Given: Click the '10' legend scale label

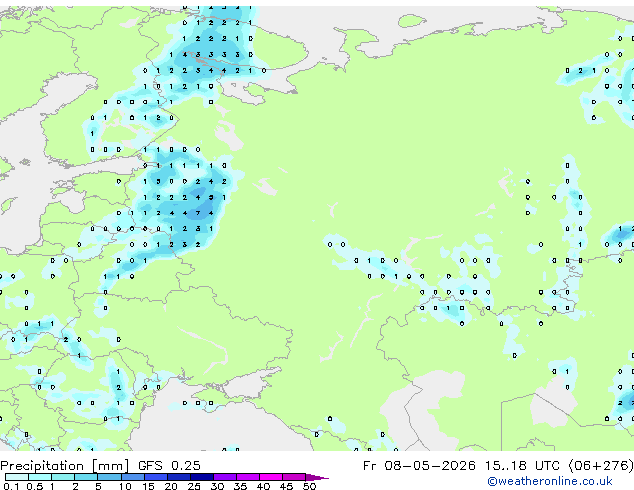Looking at the screenshot, I should 125,486.
